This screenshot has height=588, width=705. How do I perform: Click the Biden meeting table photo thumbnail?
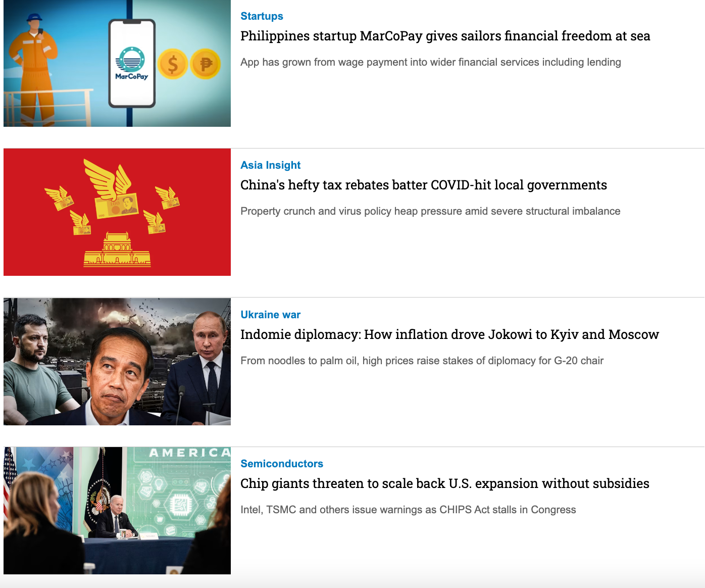coord(117,511)
